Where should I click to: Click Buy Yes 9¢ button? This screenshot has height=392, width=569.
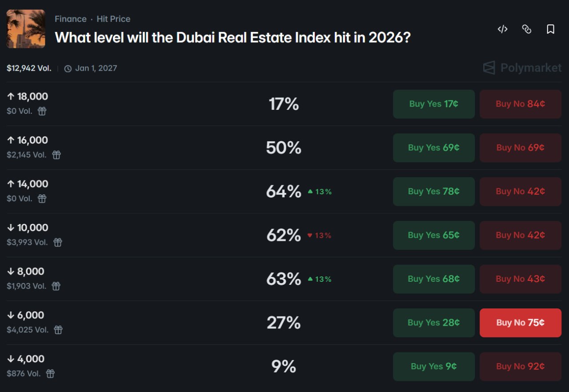click(433, 366)
